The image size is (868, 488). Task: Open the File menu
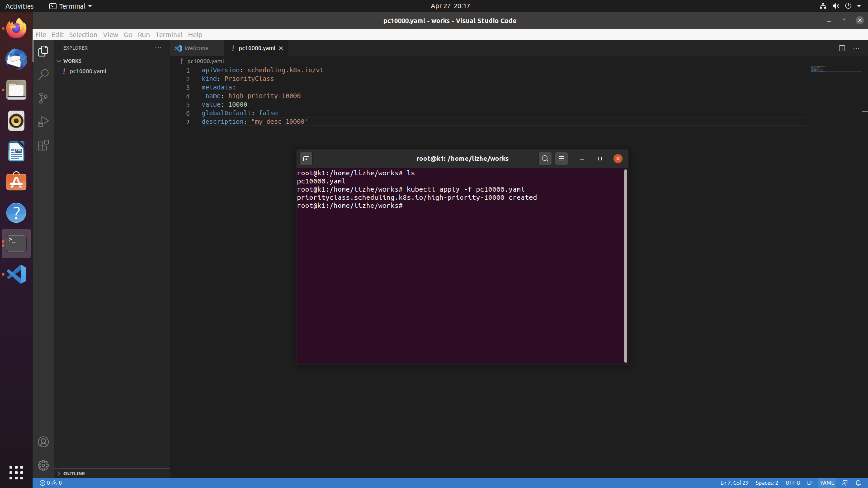tap(40, 35)
